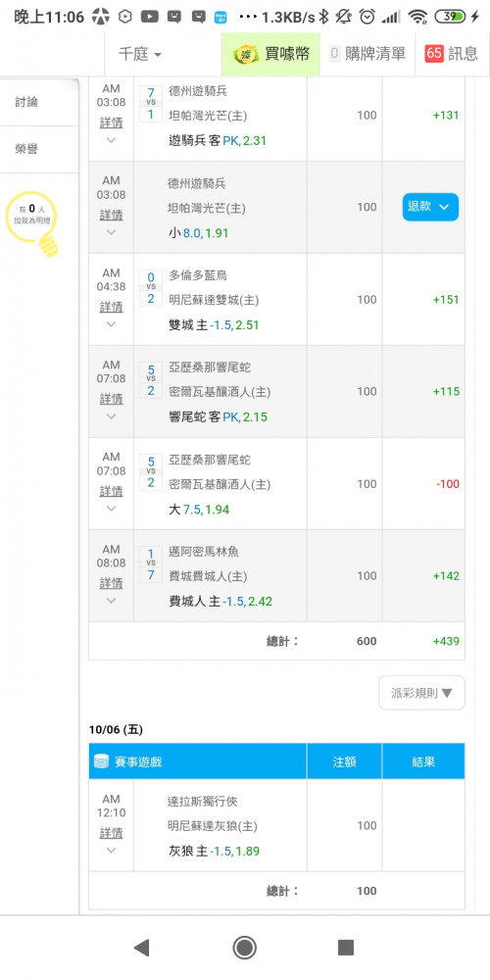Screen dimensions: 490x980
Task: Tap the YouTube status bar icon
Action: tap(149, 17)
